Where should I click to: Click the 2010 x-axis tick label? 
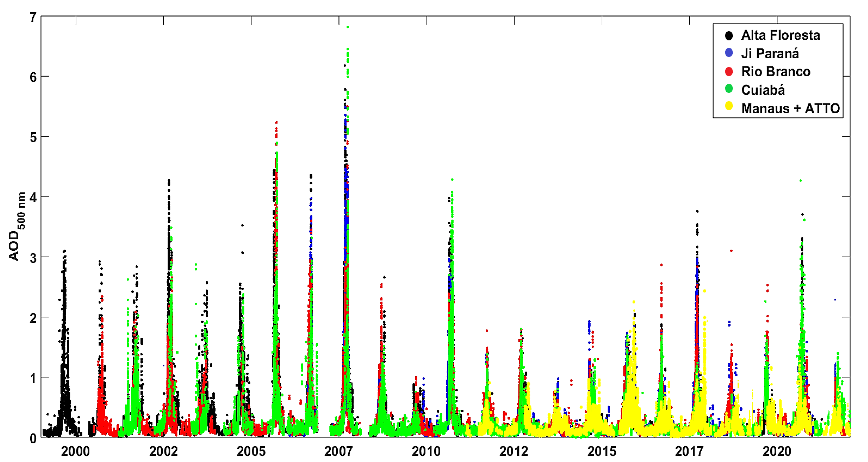pyautogui.click(x=426, y=451)
